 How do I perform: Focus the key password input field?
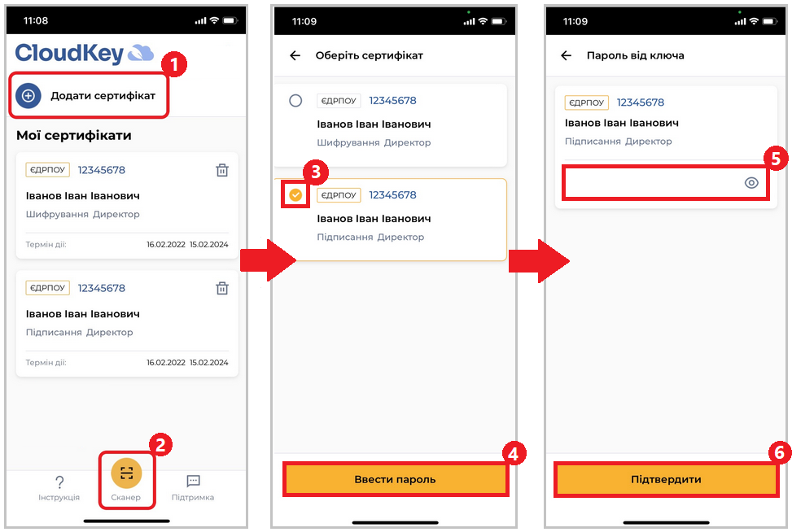point(665,183)
